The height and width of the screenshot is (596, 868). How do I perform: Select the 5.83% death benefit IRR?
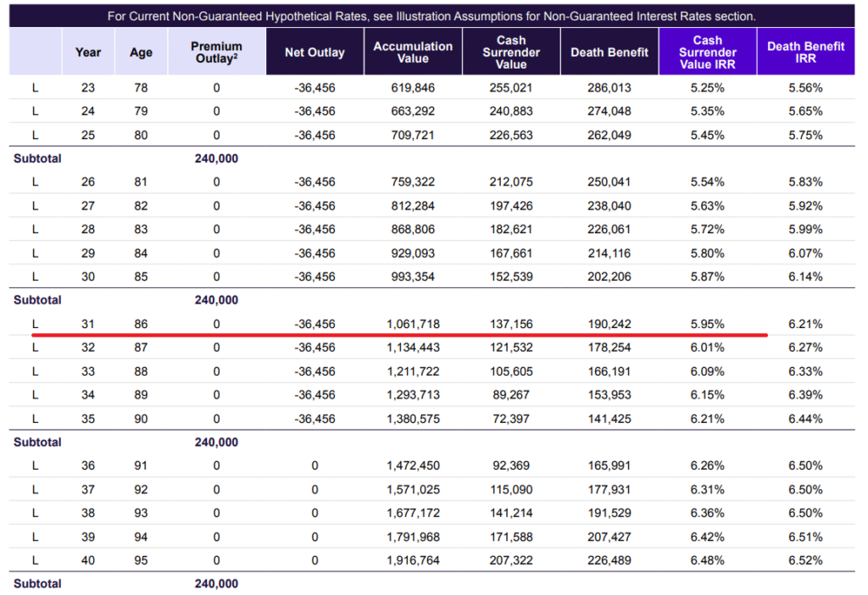click(x=806, y=181)
